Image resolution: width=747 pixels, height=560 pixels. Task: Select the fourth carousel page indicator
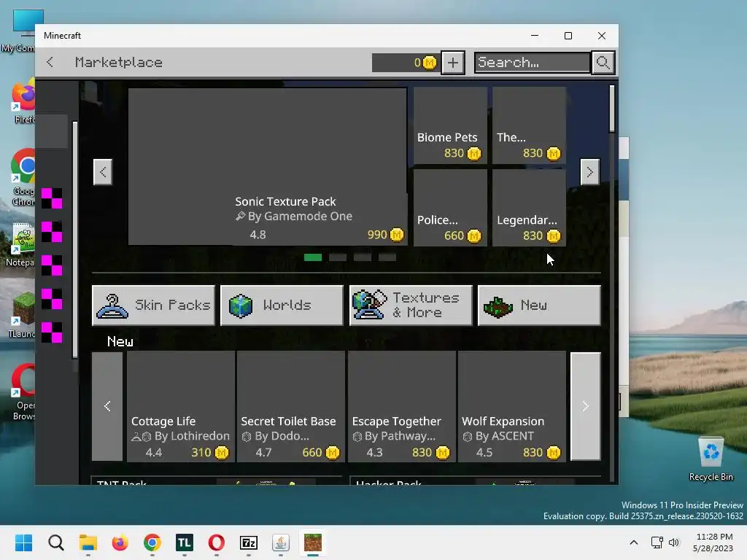tap(387, 257)
